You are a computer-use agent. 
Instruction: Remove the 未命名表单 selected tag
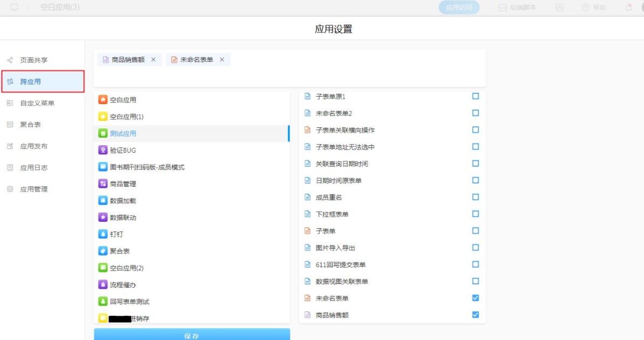222,60
